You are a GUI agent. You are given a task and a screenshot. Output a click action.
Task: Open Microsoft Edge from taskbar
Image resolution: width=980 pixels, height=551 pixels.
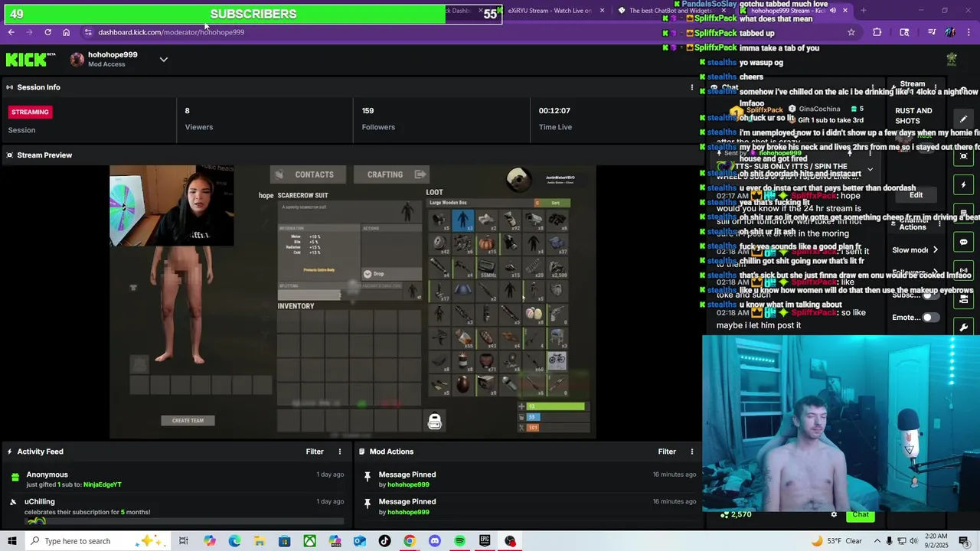coord(234,541)
